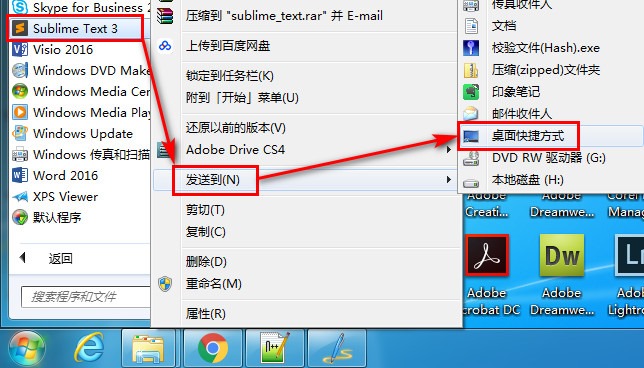Go back using the 返回 arrow
This screenshot has height=368, width=644.
23,258
